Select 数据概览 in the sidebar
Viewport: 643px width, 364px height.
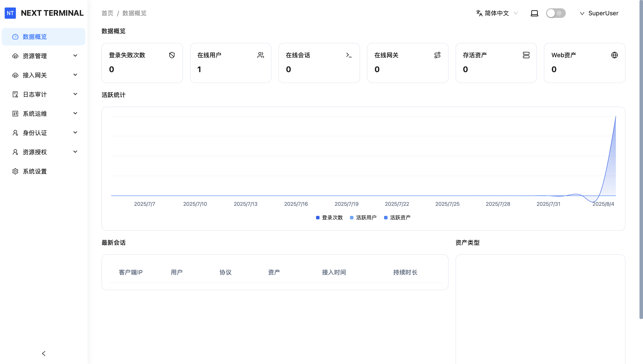[35, 37]
